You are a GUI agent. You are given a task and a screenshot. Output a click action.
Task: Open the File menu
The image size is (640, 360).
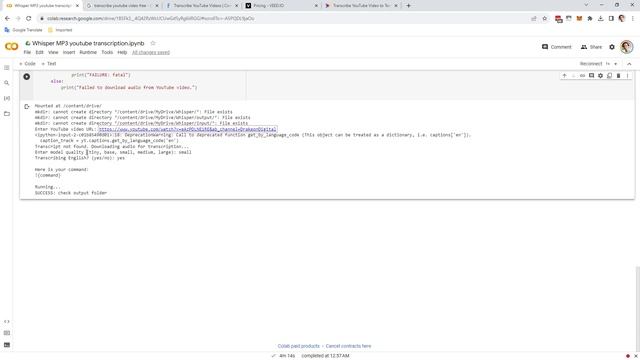[27, 52]
